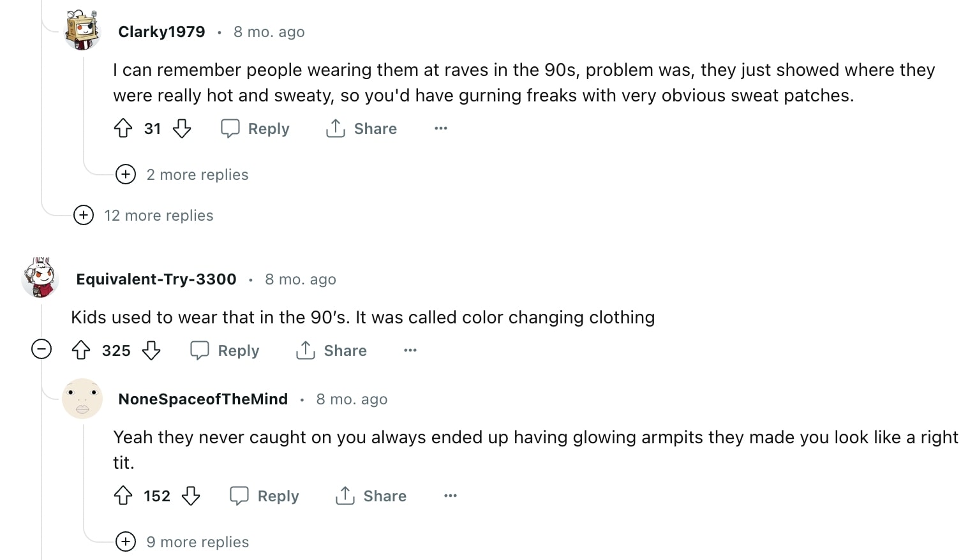
Task: Upvote NoneSpaceofTheMind's comment
Action: point(123,496)
